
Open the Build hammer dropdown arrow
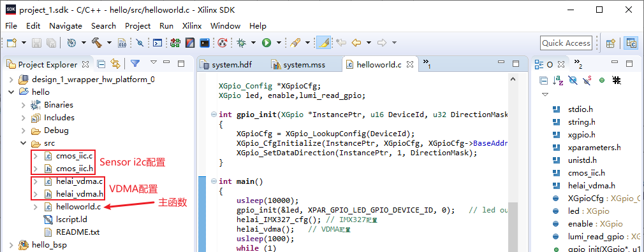click(109, 43)
